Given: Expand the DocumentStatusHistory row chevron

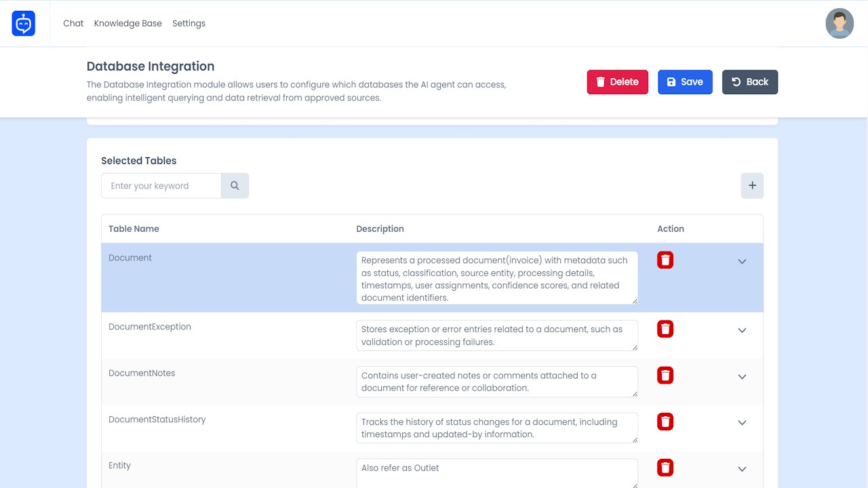Looking at the screenshot, I should 742,423.
